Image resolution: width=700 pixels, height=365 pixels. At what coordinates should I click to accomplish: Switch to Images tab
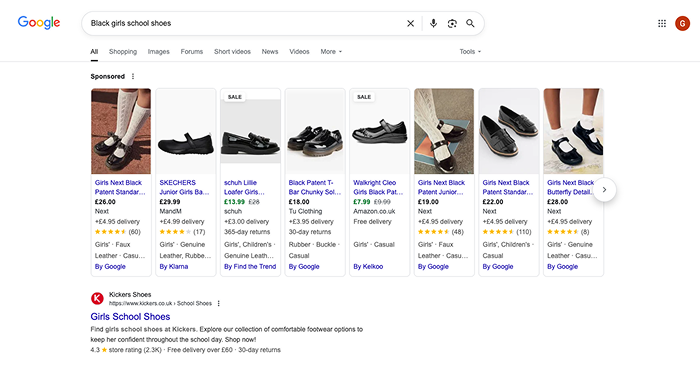(x=158, y=52)
